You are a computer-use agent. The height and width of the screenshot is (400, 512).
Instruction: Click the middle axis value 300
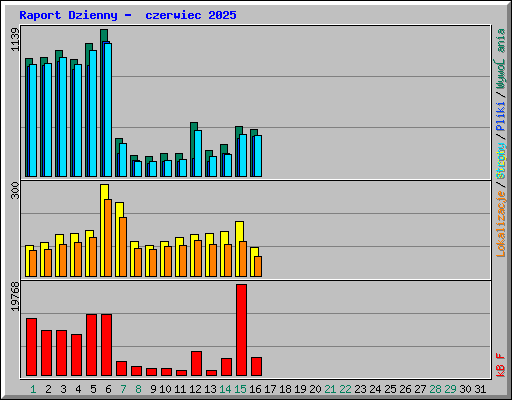(15, 190)
